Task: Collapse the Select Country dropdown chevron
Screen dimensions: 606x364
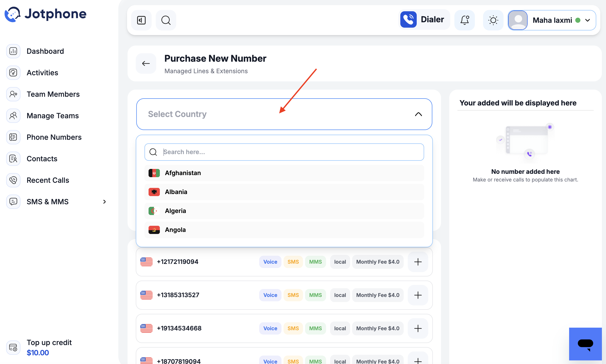Action: pyautogui.click(x=418, y=114)
